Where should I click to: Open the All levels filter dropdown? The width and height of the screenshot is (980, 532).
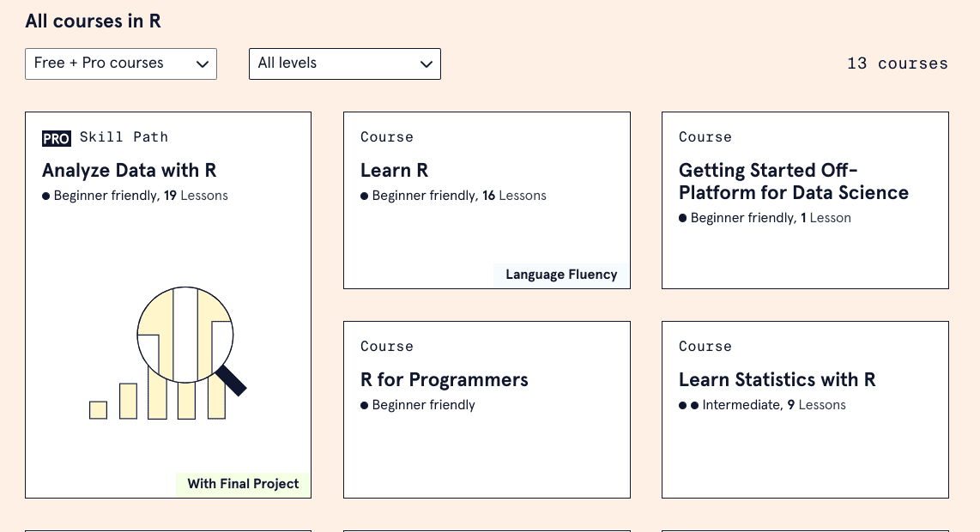click(344, 63)
